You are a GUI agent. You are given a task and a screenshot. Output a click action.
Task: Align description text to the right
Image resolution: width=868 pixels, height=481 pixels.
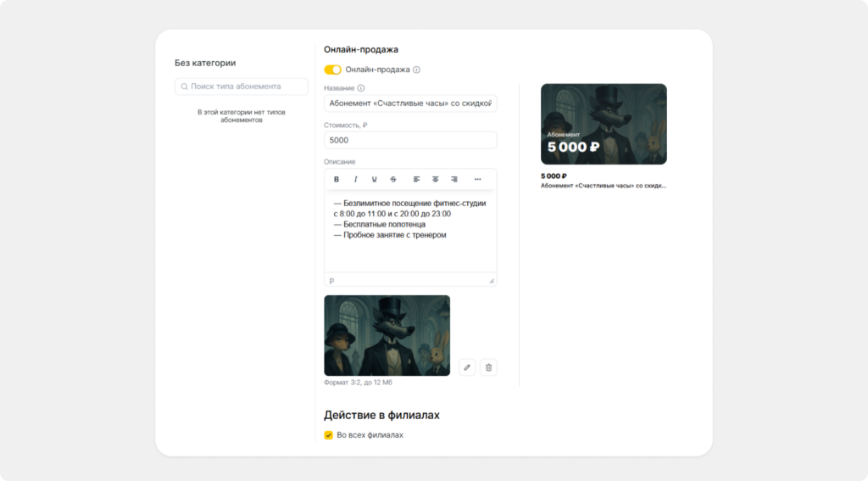(454, 179)
